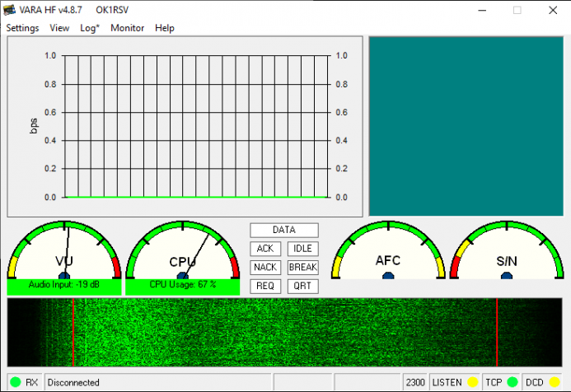Click the green TCP indicator light
The width and height of the screenshot is (571, 392).
[x=512, y=382]
